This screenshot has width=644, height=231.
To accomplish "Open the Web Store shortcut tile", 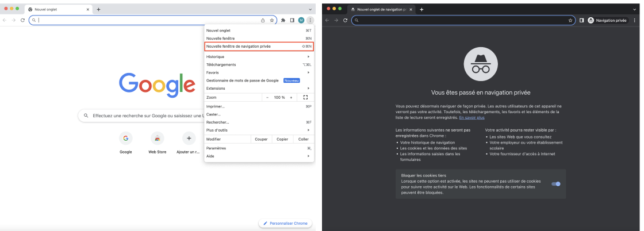I will click(158, 143).
